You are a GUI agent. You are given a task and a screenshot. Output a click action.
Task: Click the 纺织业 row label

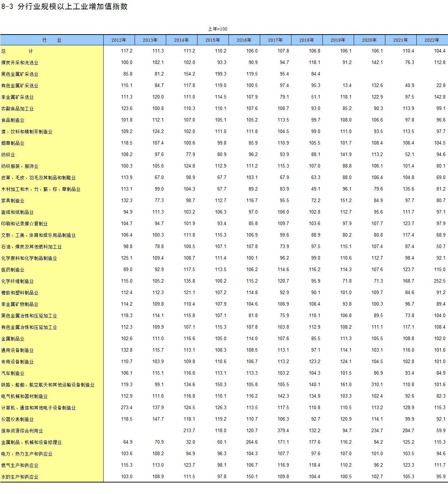coord(8,155)
